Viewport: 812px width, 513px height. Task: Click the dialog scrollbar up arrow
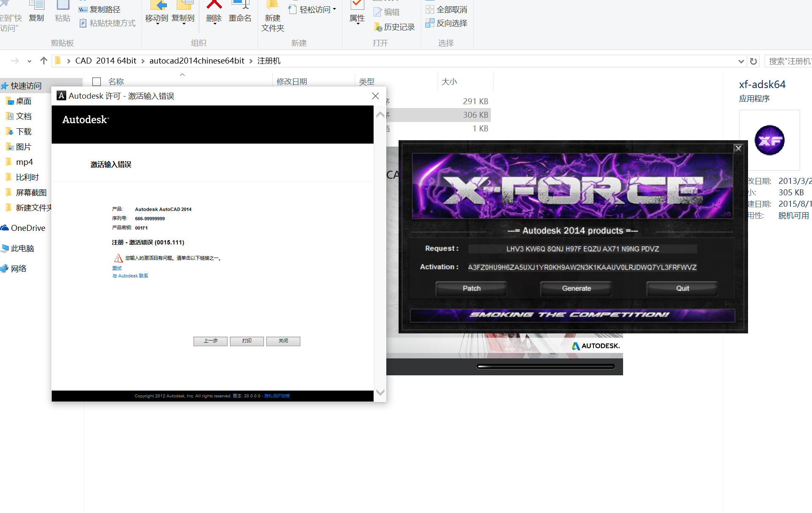point(380,115)
